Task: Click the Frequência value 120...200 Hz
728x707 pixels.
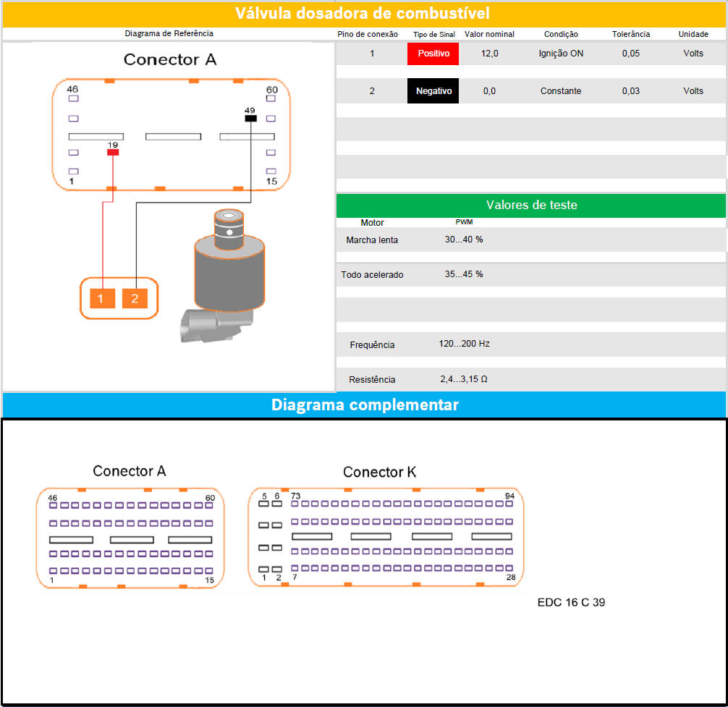Action: pos(464,344)
